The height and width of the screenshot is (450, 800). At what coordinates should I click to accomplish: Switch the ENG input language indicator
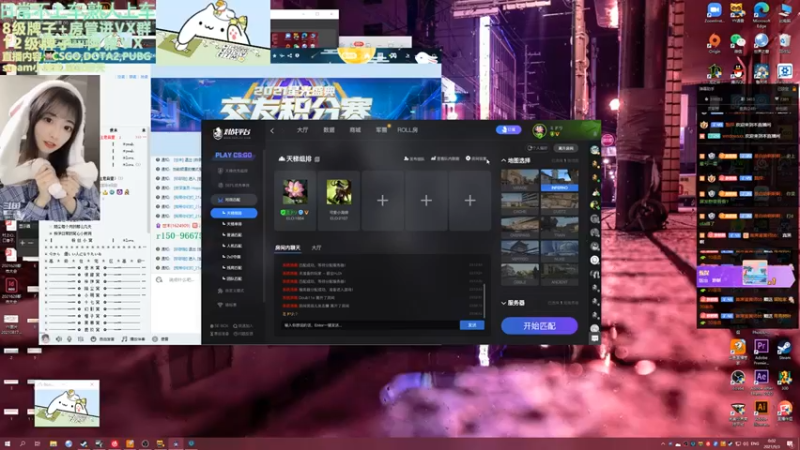click(755, 444)
